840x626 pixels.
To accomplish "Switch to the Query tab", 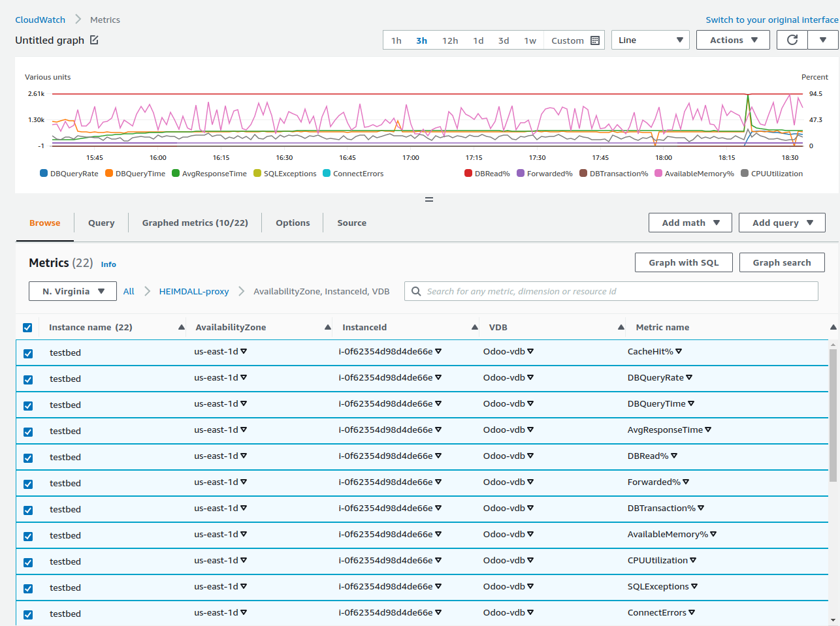I will (x=101, y=223).
